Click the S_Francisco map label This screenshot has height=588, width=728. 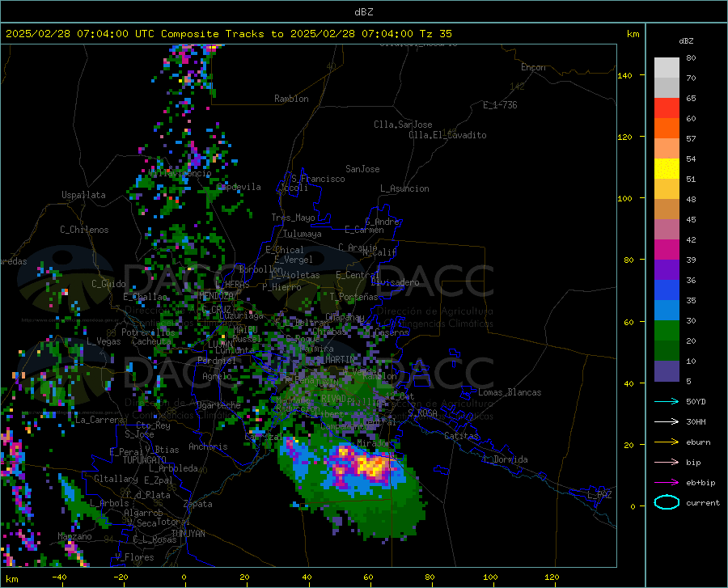point(318,179)
